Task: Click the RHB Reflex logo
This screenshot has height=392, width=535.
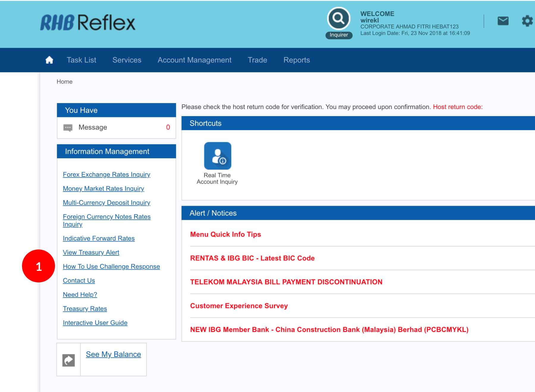Action: 88,23
